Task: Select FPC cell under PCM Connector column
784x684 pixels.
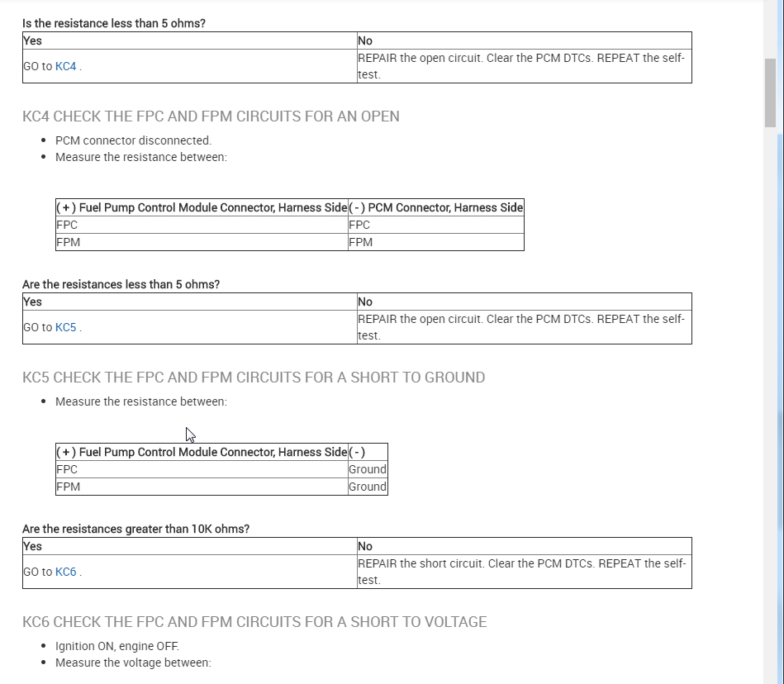Action: (x=360, y=225)
